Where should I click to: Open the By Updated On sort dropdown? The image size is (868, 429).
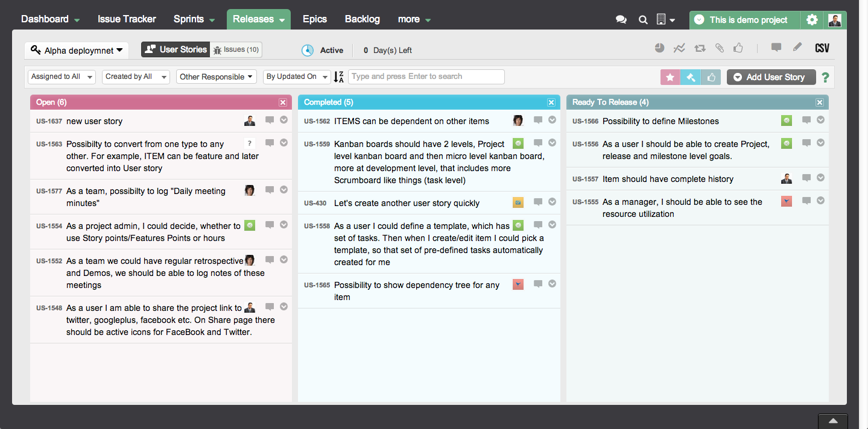point(297,77)
